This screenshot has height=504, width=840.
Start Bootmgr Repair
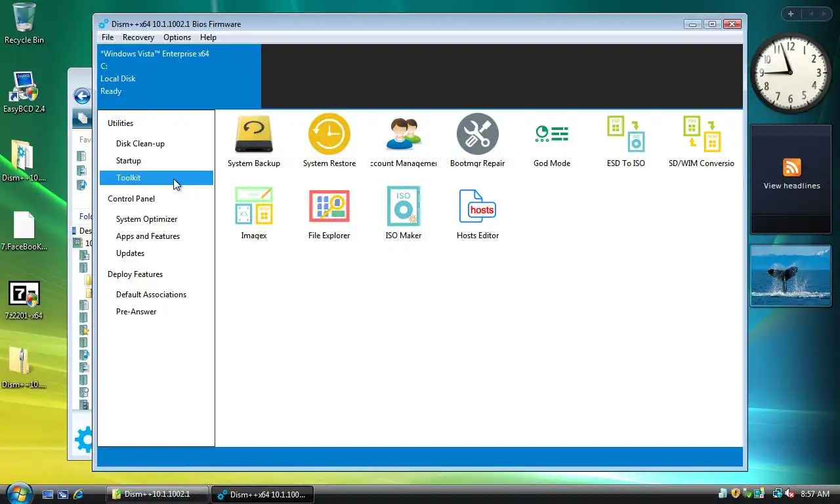click(478, 141)
